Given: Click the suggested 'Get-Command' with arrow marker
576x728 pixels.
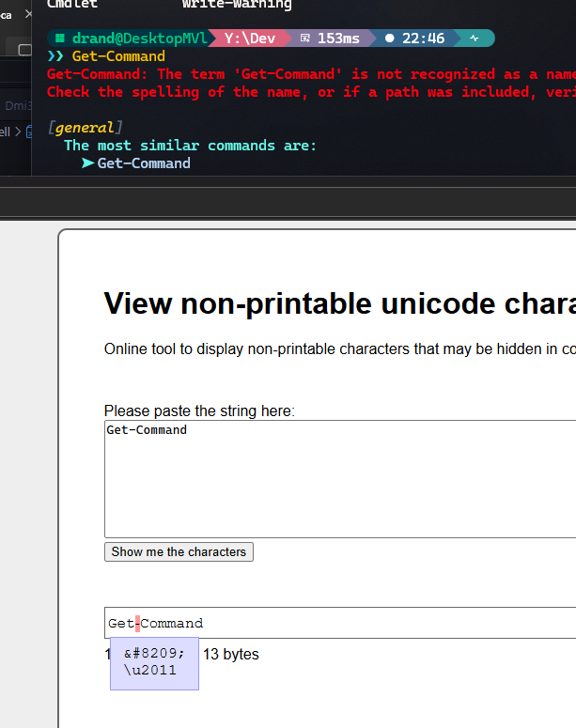Looking at the screenshot, I should tap(135, 163).
